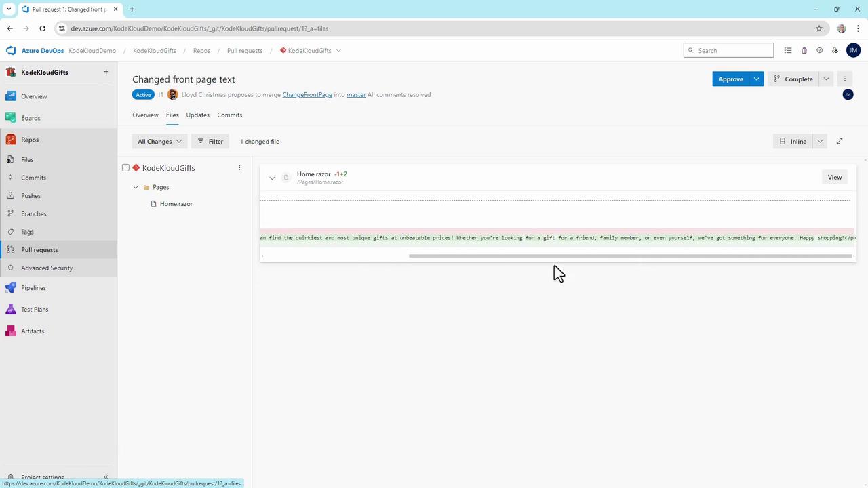Open the Pull requests breadcrumb link
This screenshot has width=868, height=488.
[245, 51]
